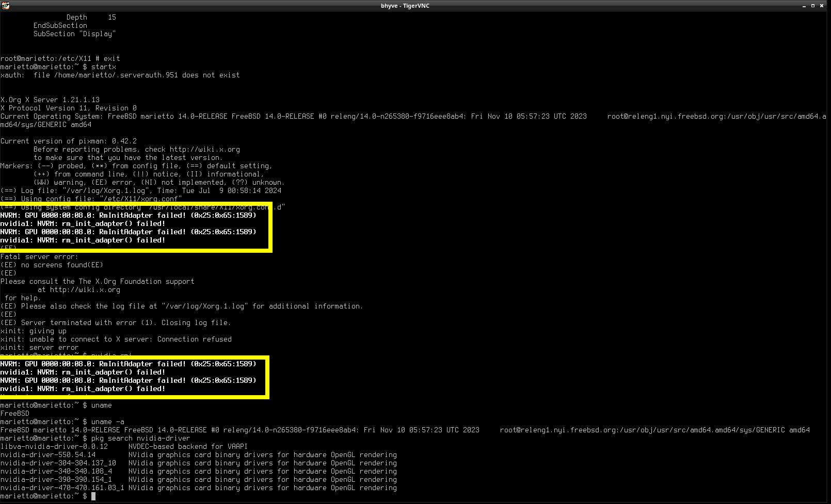Maximize the bhyve TigerVNC window
Image resolution: width=831 pixels, height=504 pixels.
click(813, 6)
